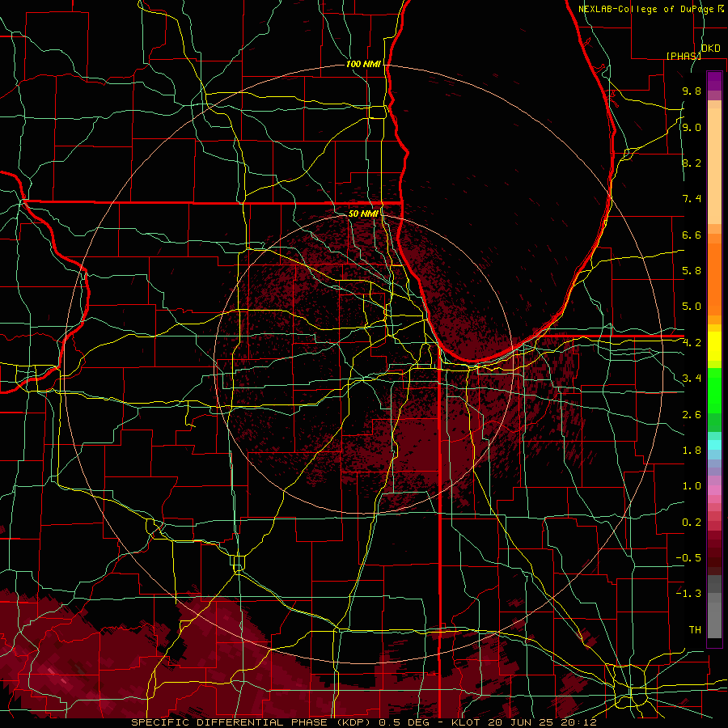This screenshot has width=728, height=728.
Task: Click the 50 NMI range ring label
Action: (x=363, y=214)
